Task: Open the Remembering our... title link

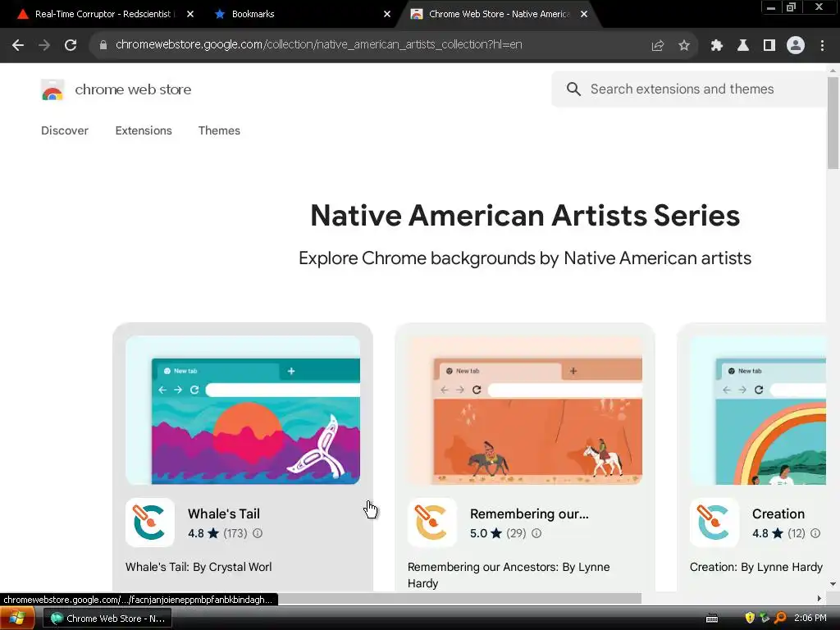Action: [x=529, y=514]
